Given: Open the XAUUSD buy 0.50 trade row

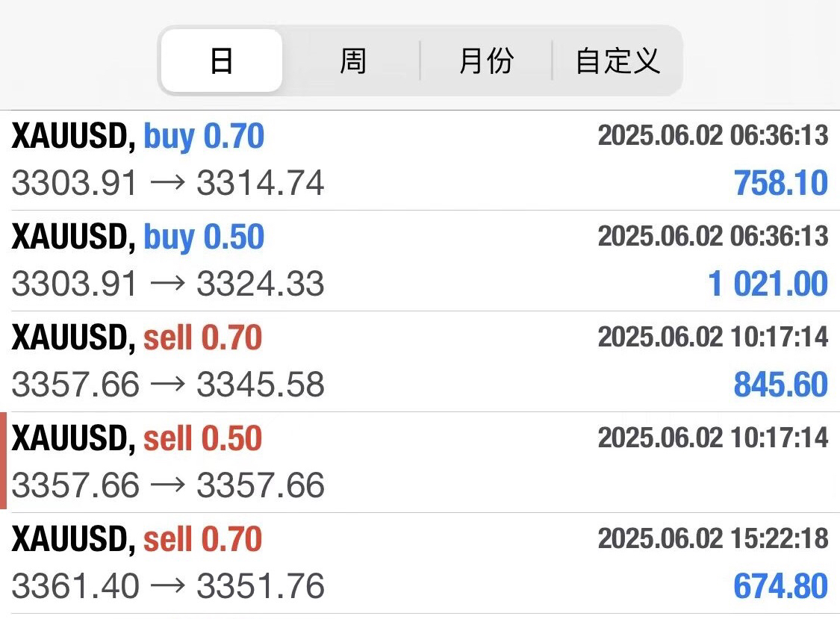Looking at the screenshot, I should tap(420, 261).
